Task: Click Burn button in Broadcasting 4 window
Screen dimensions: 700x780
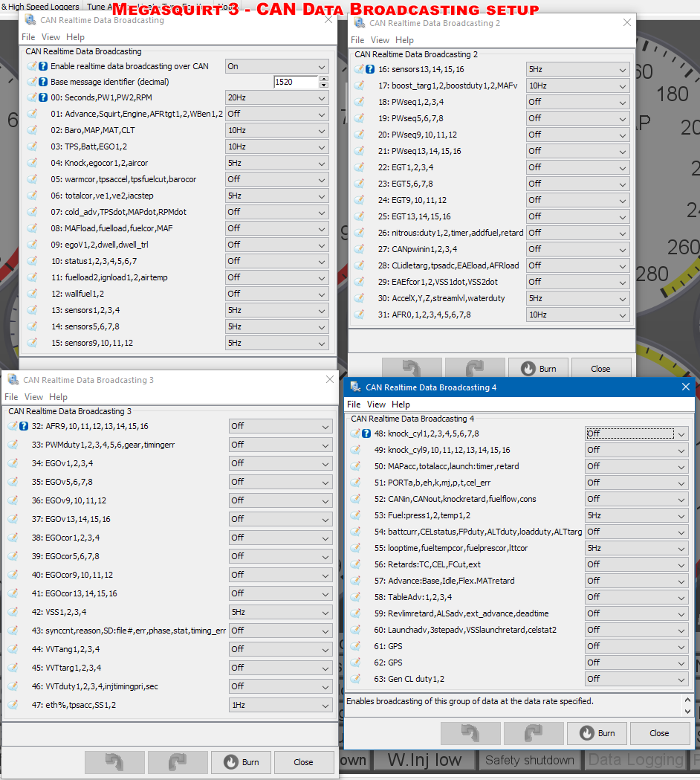Action: [597, 733]
